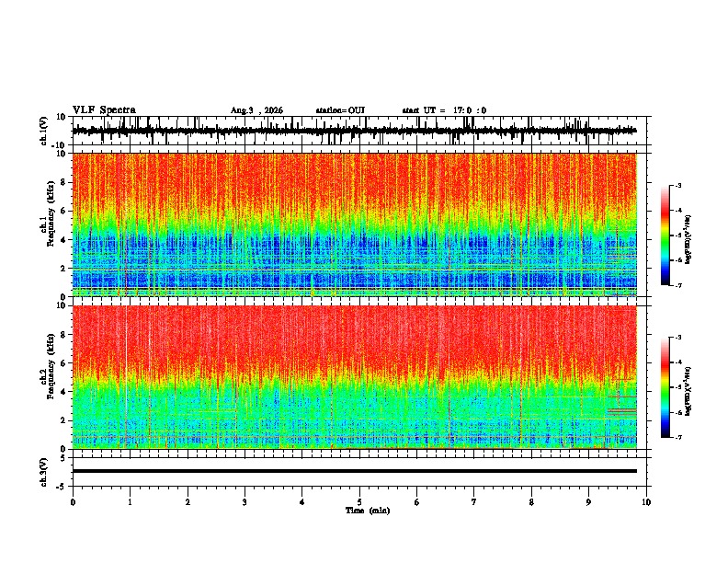Click the ch.1 colorbar PSD unit label
The image size is (728, 563).
[688, 240]
